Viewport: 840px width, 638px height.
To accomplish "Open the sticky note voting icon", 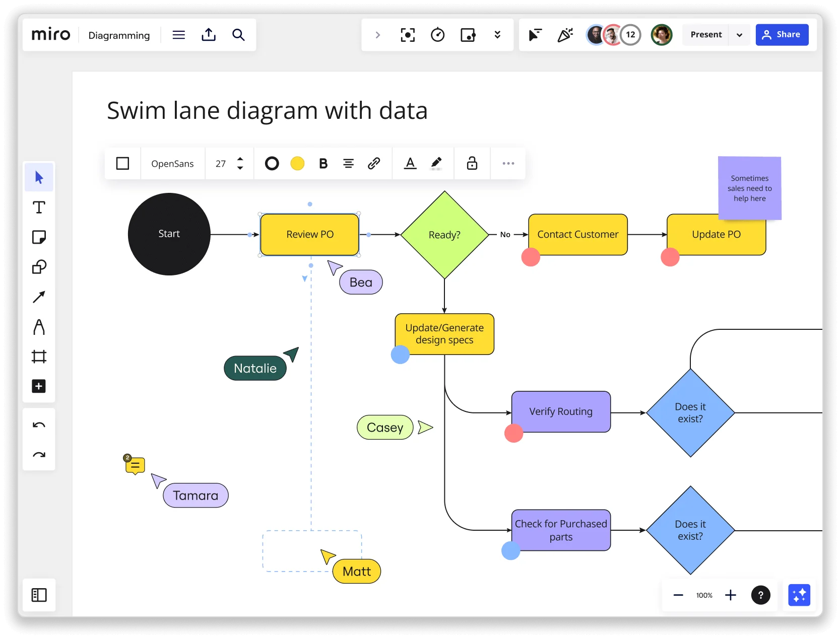I will coord(468,35).
